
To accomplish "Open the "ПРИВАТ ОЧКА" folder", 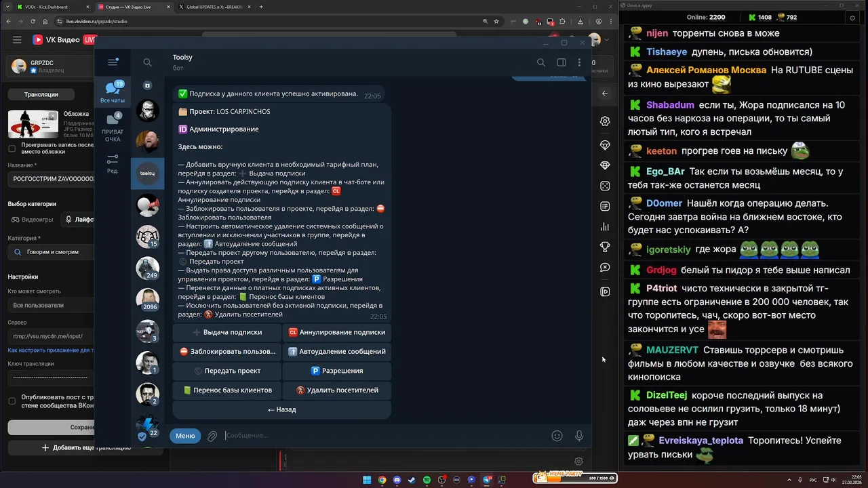I will point(113,127).
